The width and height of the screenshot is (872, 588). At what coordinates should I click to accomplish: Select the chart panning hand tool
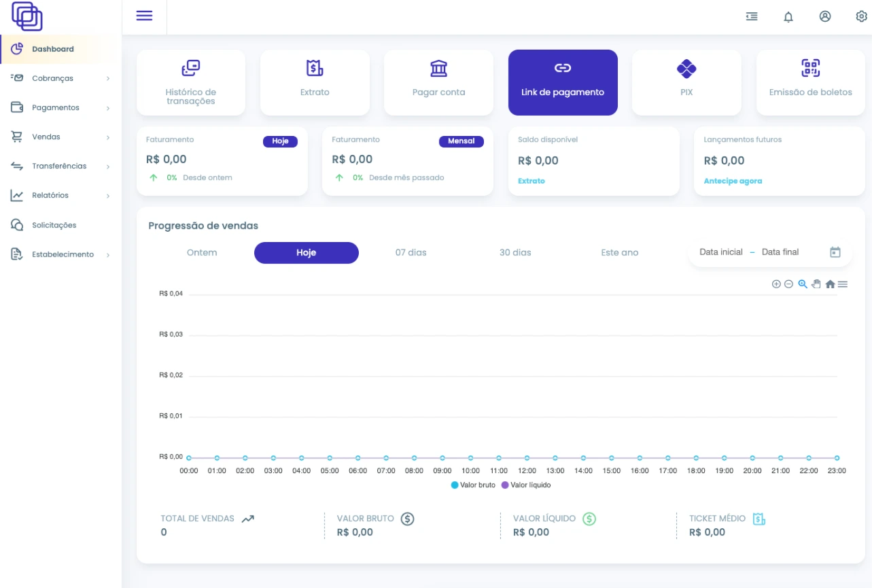pyautogui.click(x=816, y=284)
